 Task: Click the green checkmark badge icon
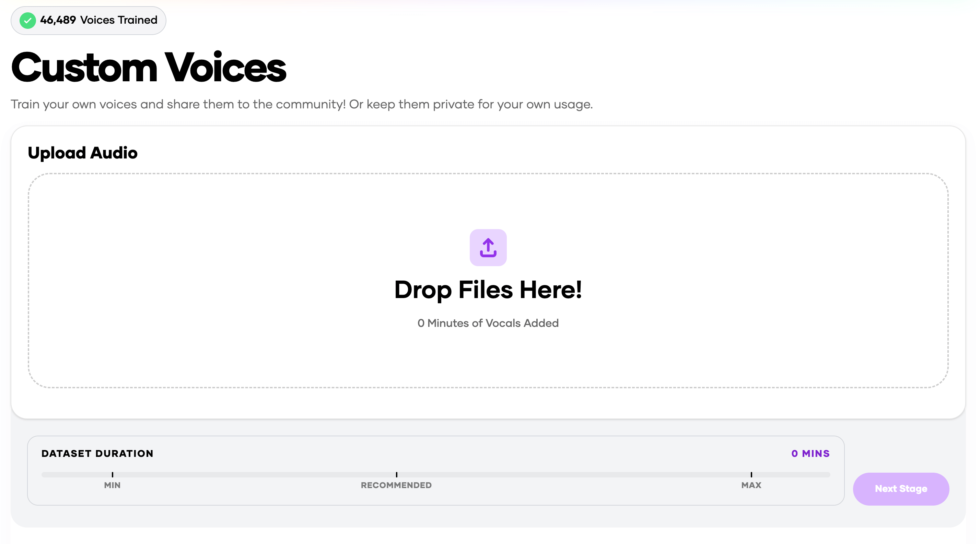[28, 21]
